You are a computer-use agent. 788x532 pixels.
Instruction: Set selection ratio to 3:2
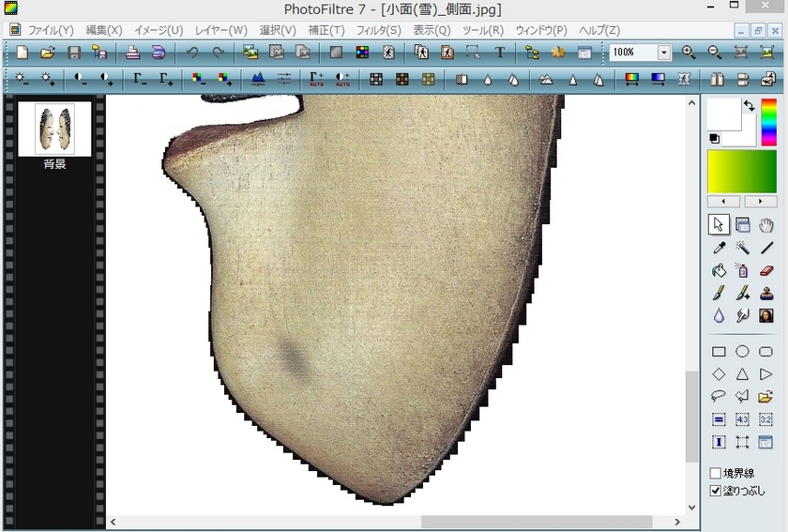pyautogui.click(x=765, y=419)
